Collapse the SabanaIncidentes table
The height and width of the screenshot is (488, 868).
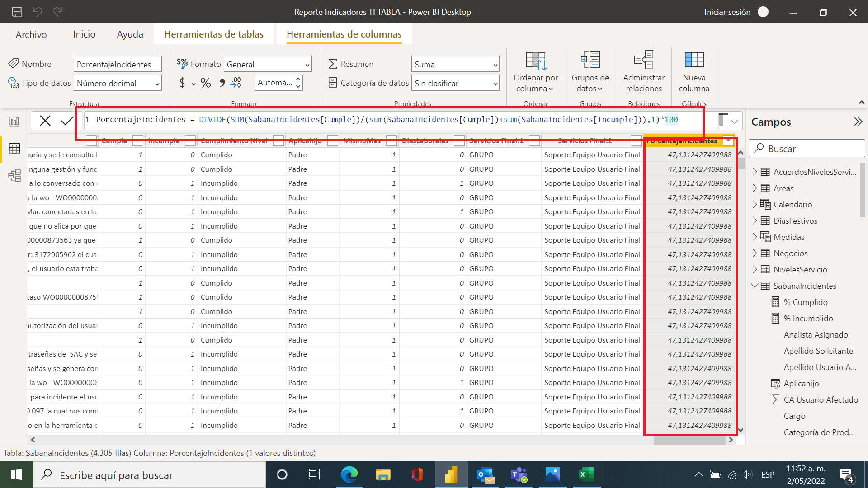coord(755,286)
